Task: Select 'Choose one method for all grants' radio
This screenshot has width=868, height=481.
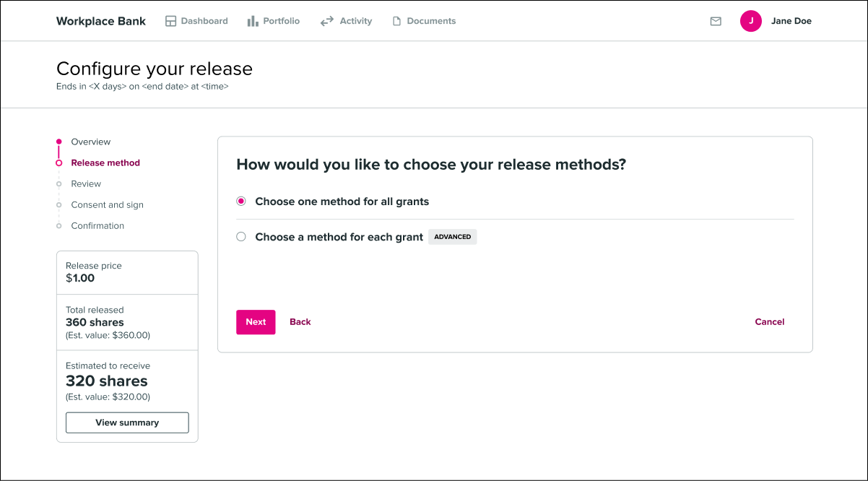Action: (x=241, y=201)
